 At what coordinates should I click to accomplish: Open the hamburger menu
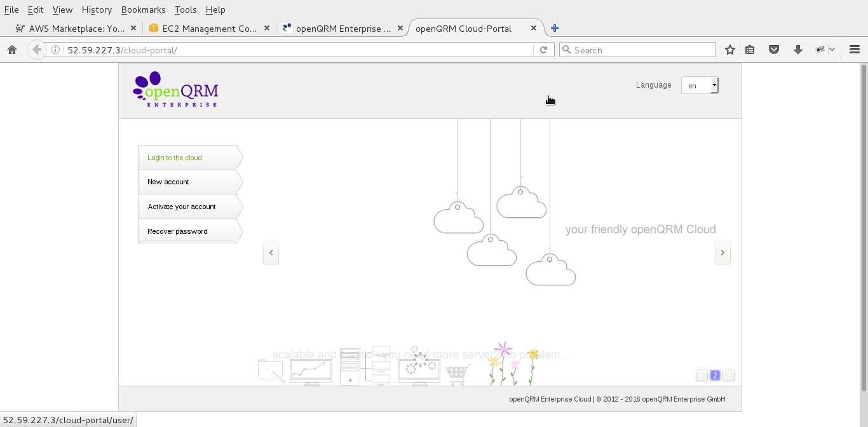[x=855, y=50]
